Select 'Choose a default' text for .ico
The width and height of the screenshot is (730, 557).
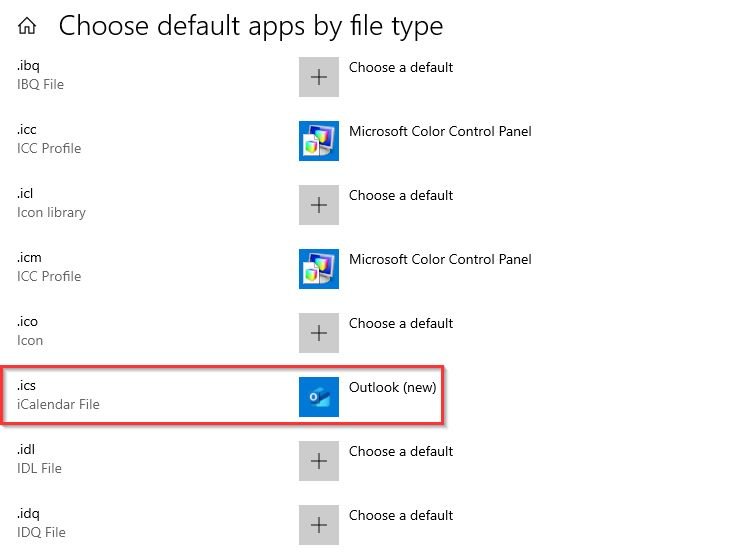400,324
